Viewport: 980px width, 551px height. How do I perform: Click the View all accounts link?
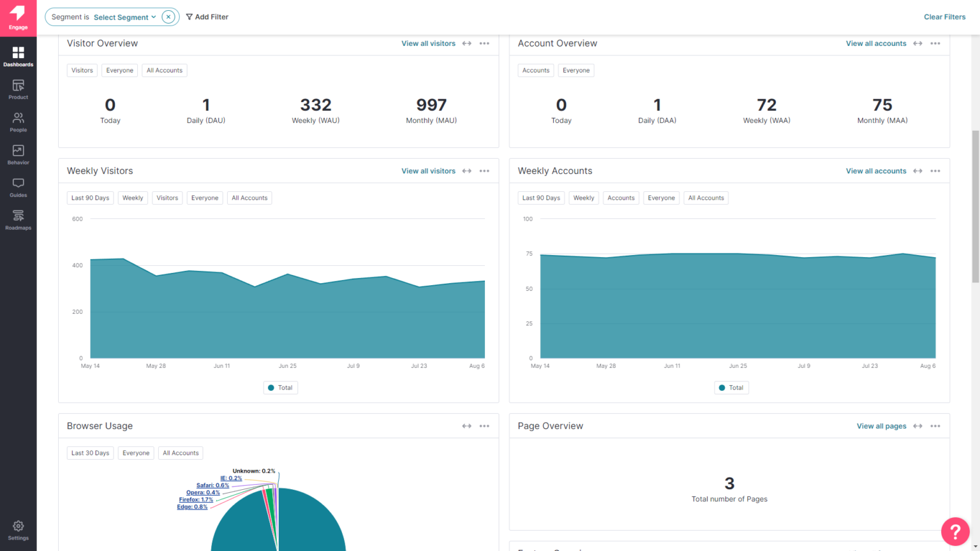[876, 43]
